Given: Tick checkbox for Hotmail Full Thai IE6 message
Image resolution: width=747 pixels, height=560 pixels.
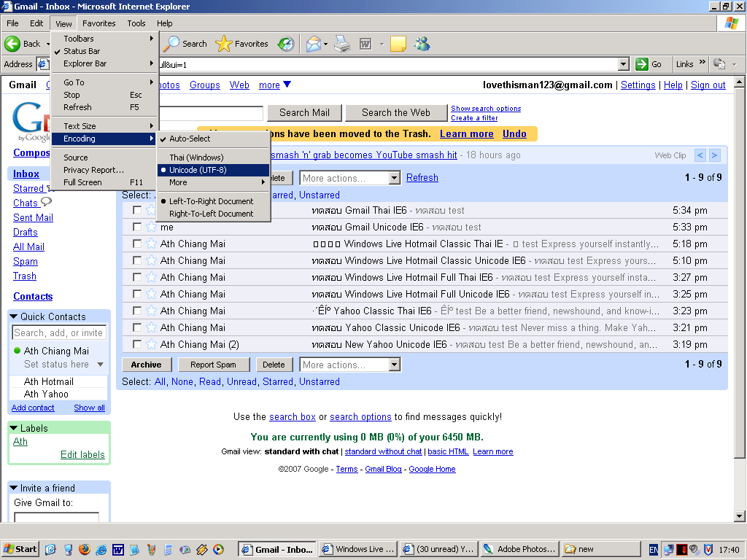Looking at the screenshot, I should pos(137,277).
